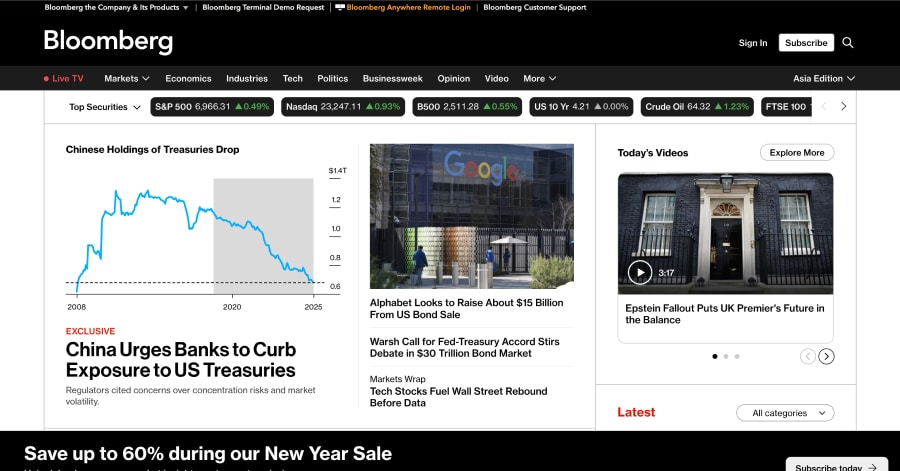Open the Video section
This screenshot has height=471, width=900.
coord(496,79)
